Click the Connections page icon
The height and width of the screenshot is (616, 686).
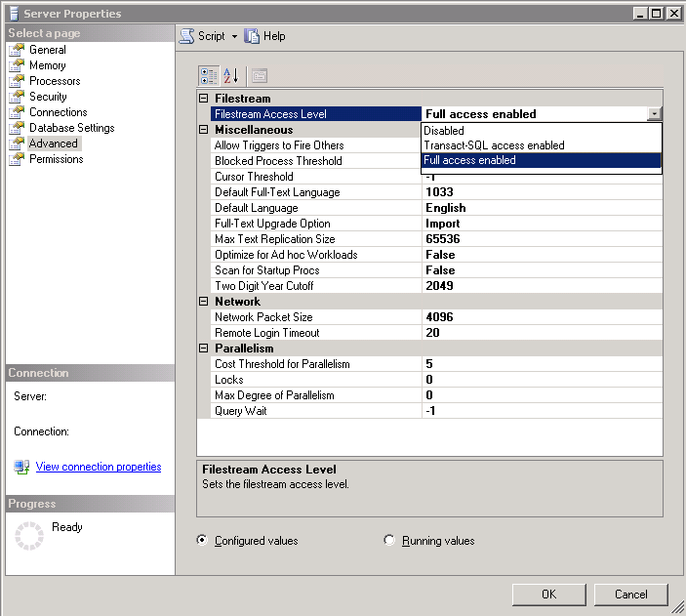pyautogui.click(x=17, y=112)
